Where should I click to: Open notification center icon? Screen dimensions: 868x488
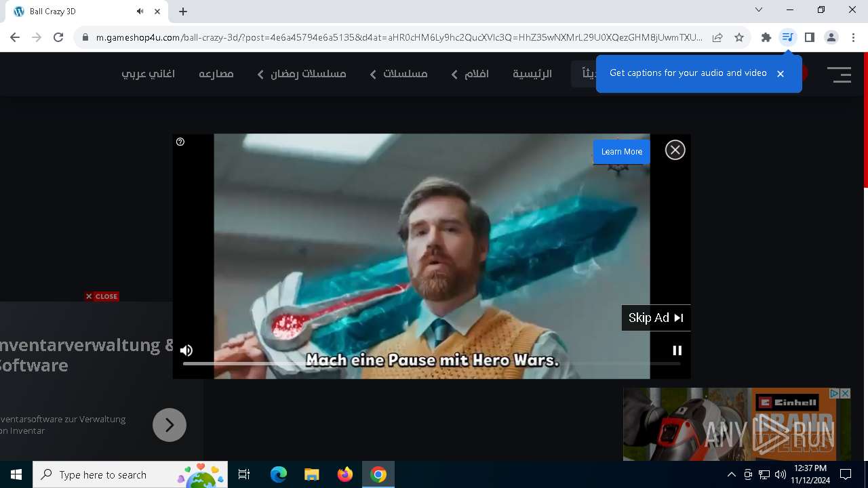click(x=846, y=474)
